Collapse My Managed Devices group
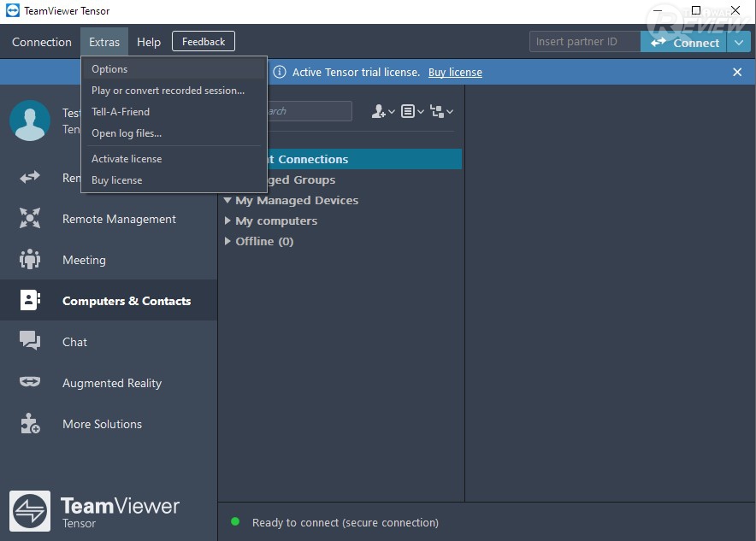This screenshot has width=756, height=541. coord(227,200)
